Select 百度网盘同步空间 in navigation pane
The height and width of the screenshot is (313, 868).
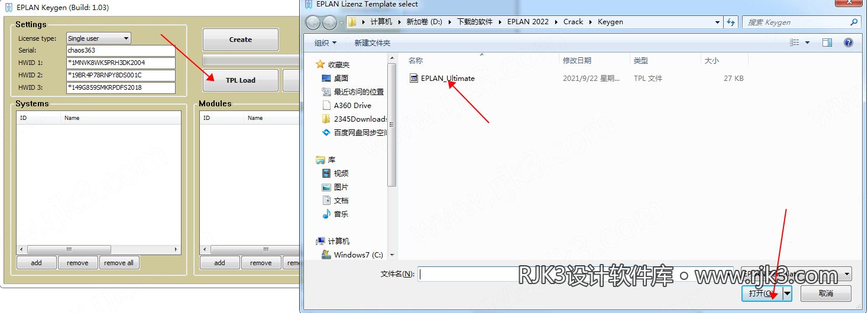tap(354, 132)
